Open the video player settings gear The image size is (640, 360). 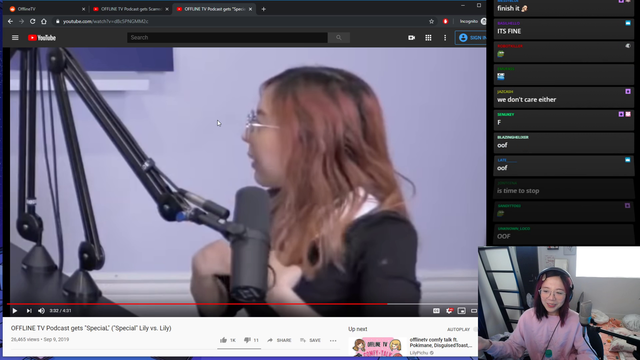click(x=449, y=311)
